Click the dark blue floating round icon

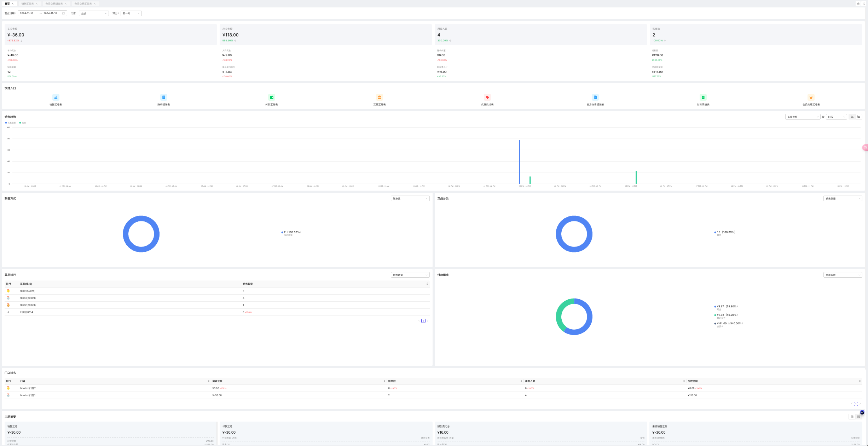[862, 412]
